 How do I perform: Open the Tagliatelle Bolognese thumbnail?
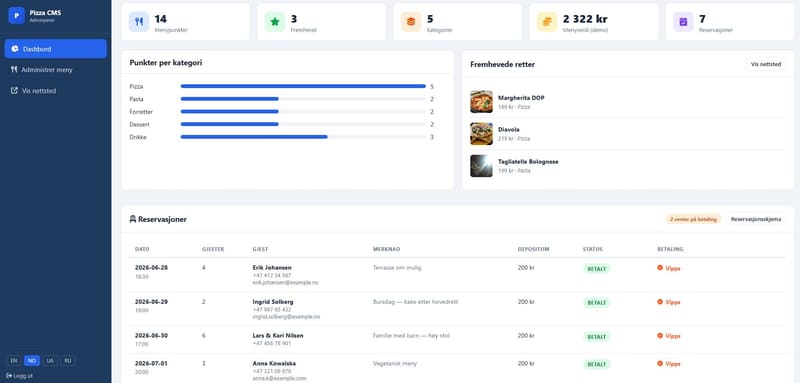(x=481, y=166)
